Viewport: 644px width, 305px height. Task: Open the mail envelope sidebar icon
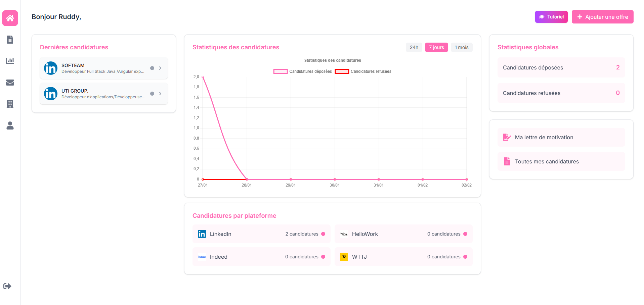tap(10, 83)
